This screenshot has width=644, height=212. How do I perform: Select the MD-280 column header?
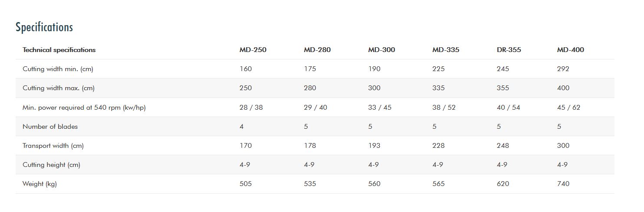click(x=317, y=50)
